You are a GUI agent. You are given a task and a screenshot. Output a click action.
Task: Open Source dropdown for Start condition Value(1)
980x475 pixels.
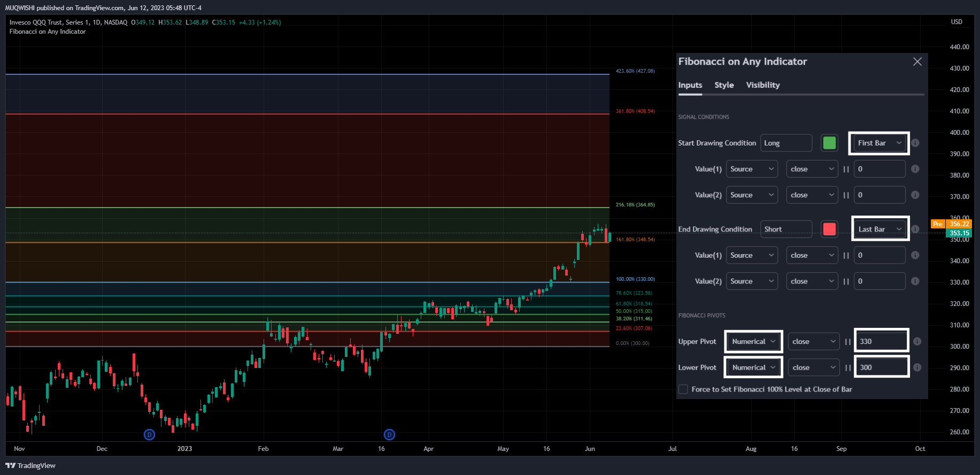pyautogui.click(x=752, y=169)
